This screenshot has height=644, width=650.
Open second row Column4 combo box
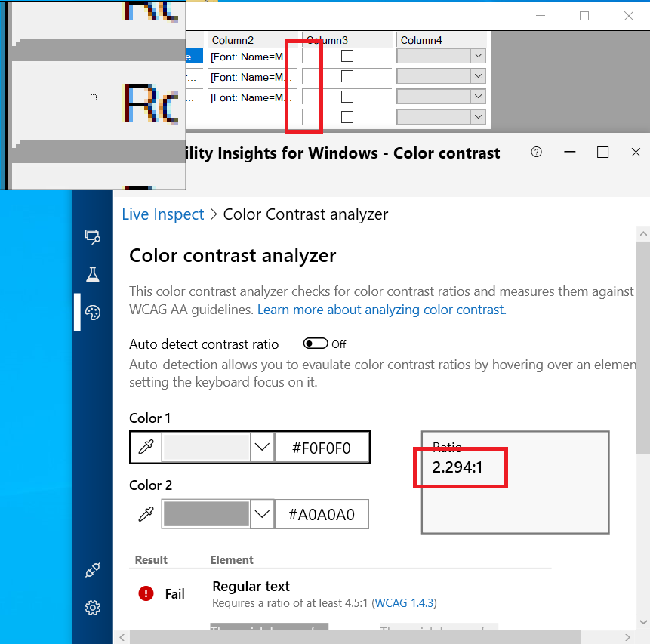(441, 76)
